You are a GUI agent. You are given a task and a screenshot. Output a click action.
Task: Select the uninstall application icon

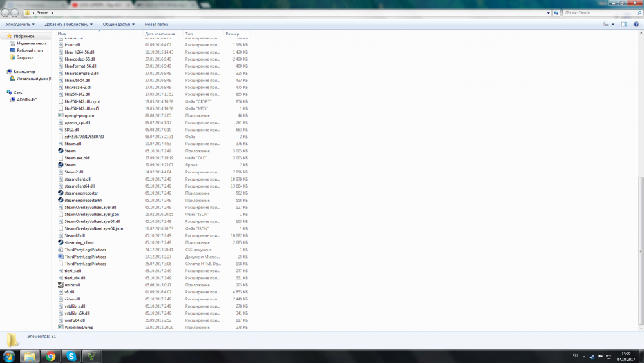61,285
